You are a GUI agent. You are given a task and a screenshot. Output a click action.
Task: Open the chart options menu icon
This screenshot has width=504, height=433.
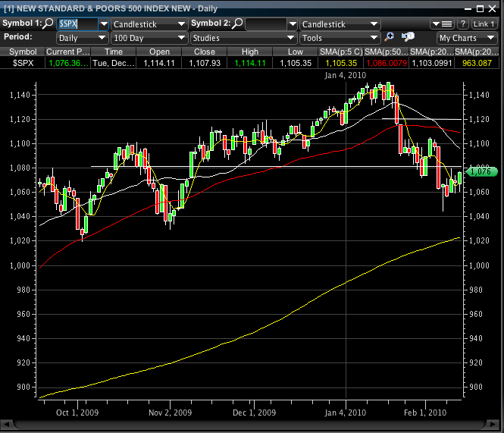click(442, 24)
